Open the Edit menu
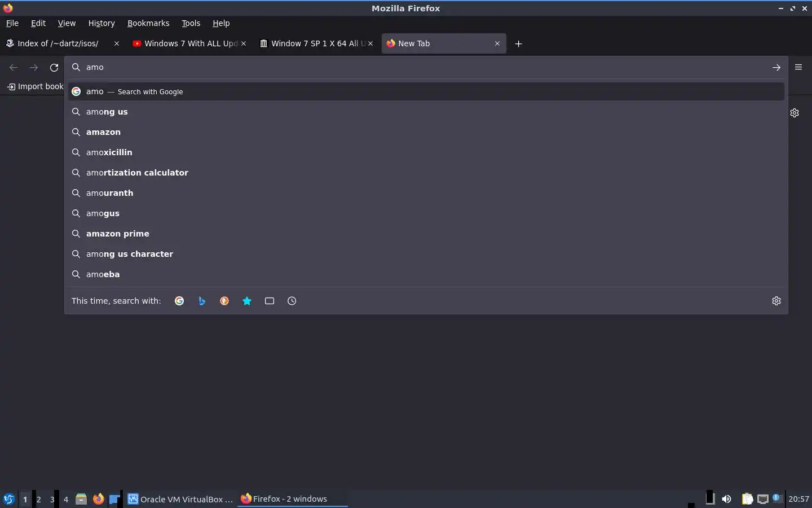 [x=38, y=23]
